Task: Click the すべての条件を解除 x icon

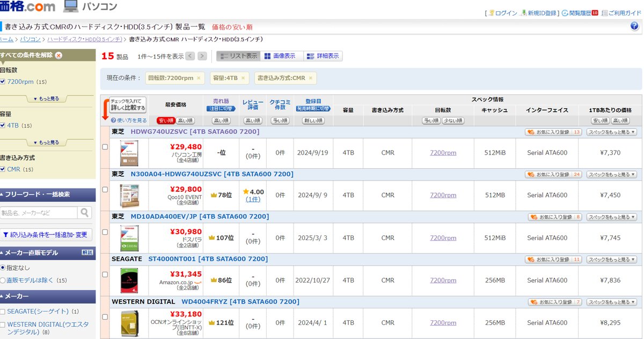Action: click(x=58, y=55)
